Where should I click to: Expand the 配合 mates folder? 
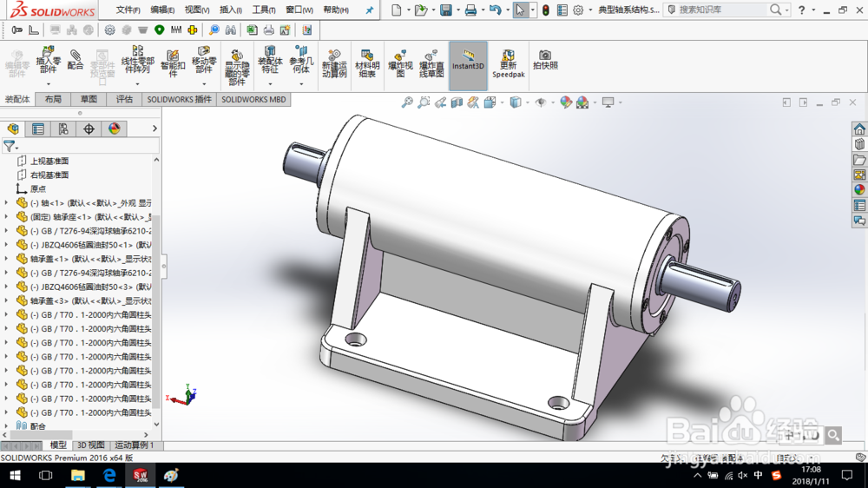tap(6, 426)
